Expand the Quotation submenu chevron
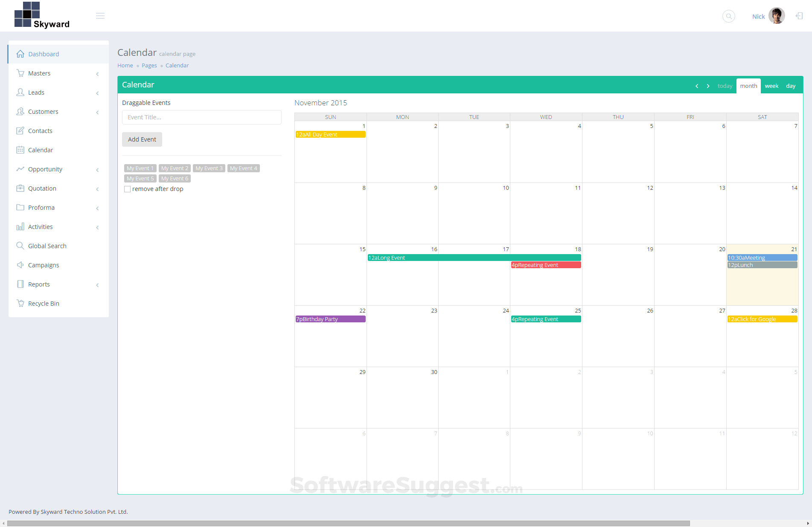Screen dimensions: 812x527 pos(97,189)
